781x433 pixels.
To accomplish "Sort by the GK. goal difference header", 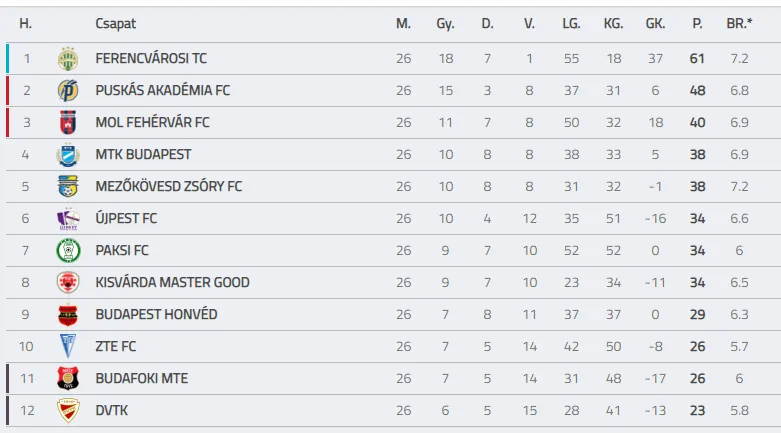I will tap(655, 23).
